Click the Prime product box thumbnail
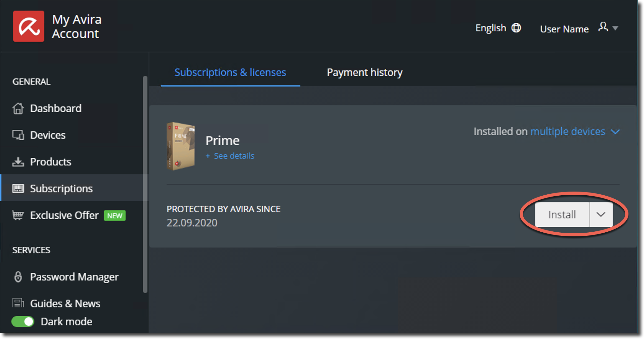The height and width of the screenshot is (339, 644). 181,146
